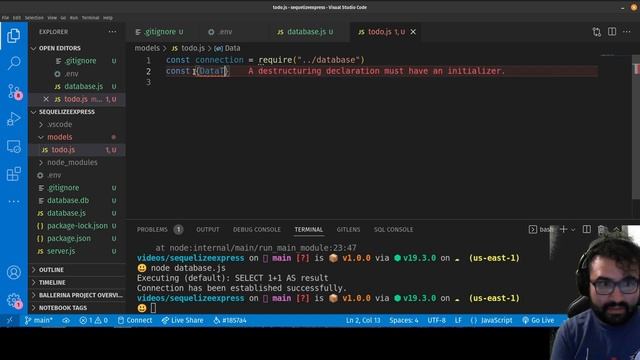Screen dimensions: 640x360
Task: Open Manage gear icon
Action: [x=13, y=301]
